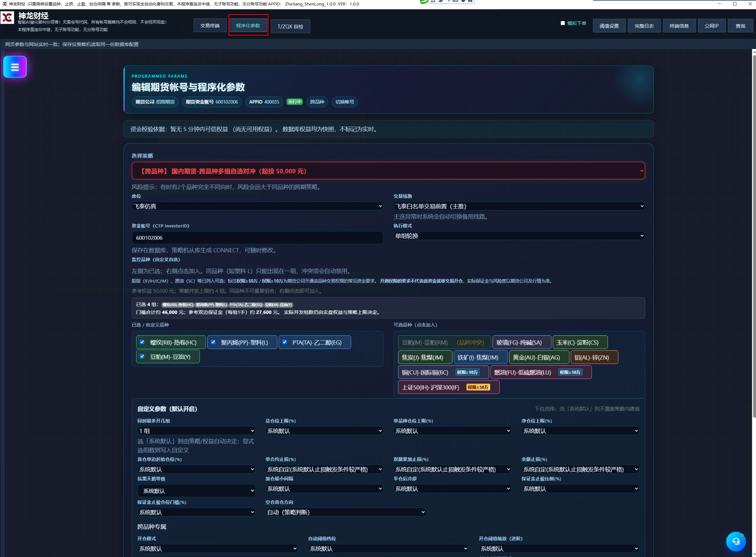Click the 跨品种 tag chip
Screen dimensions: 756x557
(x=317, y=102)
